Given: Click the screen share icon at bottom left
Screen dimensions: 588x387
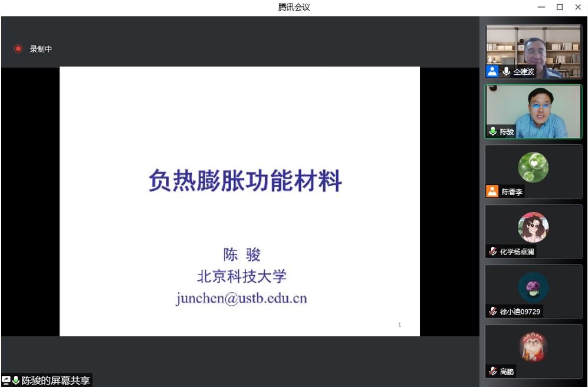Looking at the screenshot, I should click(6, 381).
